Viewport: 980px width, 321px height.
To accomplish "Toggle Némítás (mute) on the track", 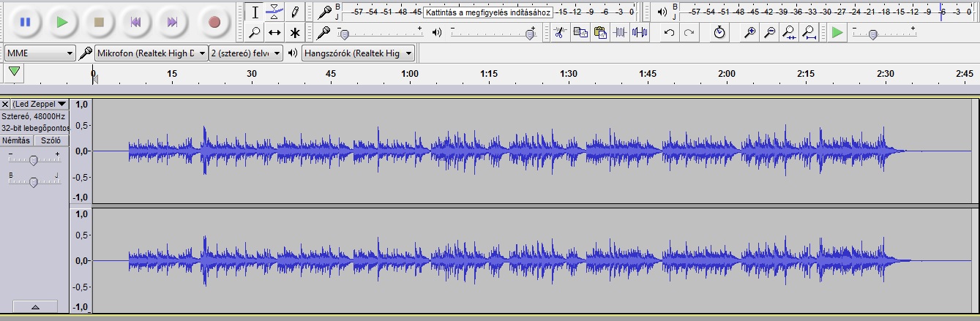I will [x=16, y=140].
